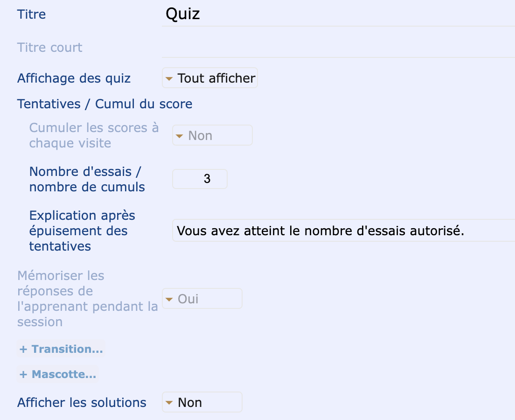Click the arrow icon next to Oui
Viewport: 515px width, 420px height.
tap(169, 300)
